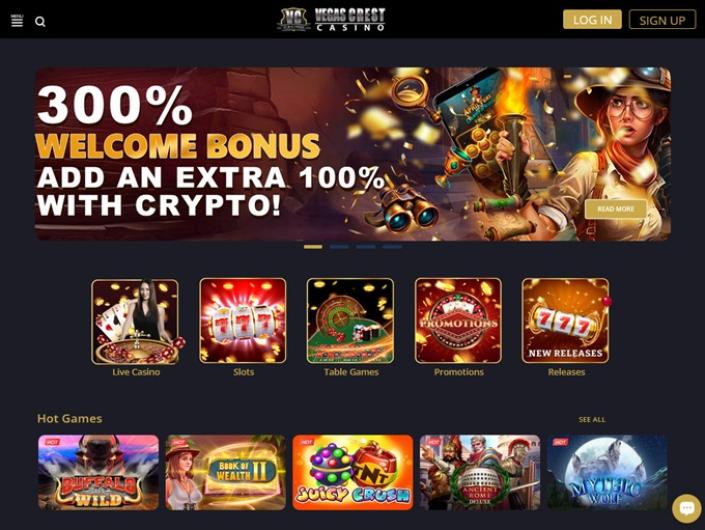
Task: Open the hamburger menu icon
Action: (17, 21)
